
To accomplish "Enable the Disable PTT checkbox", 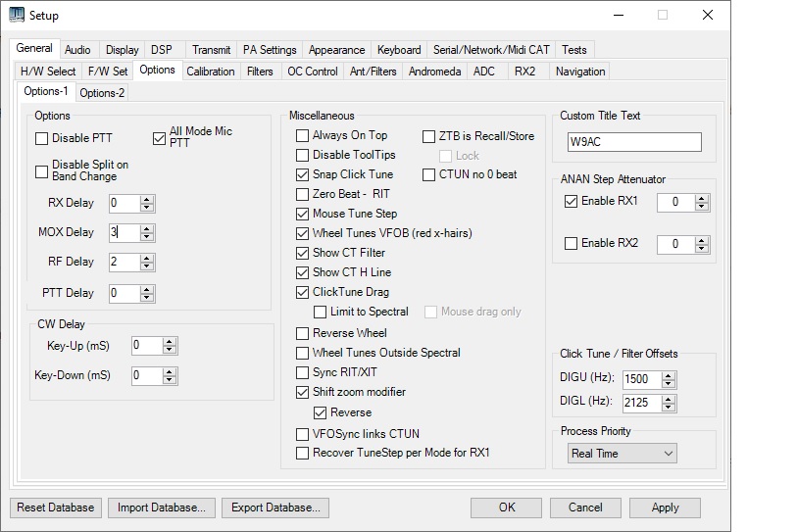I will (41, 138).
